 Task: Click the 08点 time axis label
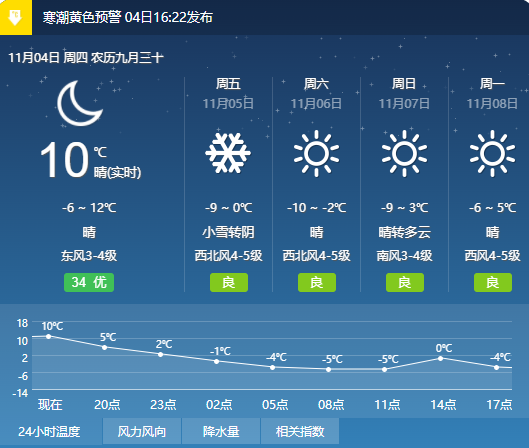(331, 404)
